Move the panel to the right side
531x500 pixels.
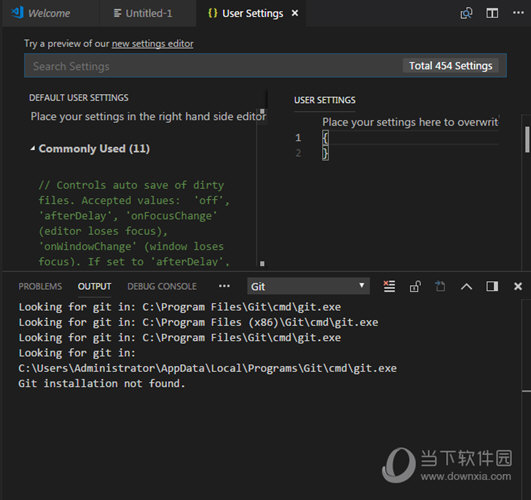point(492,286)
